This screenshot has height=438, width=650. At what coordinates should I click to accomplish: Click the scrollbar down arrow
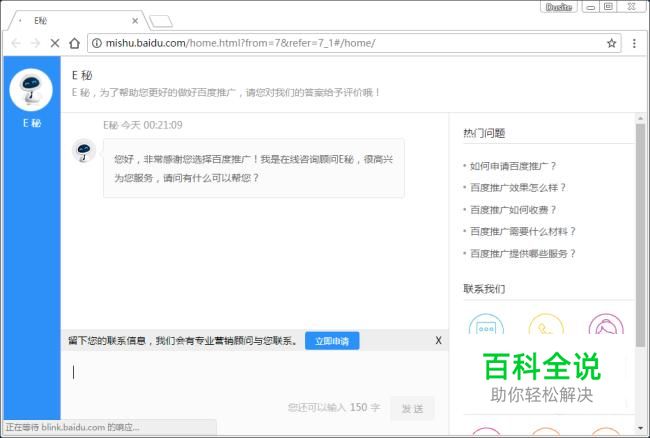(640, 428)
